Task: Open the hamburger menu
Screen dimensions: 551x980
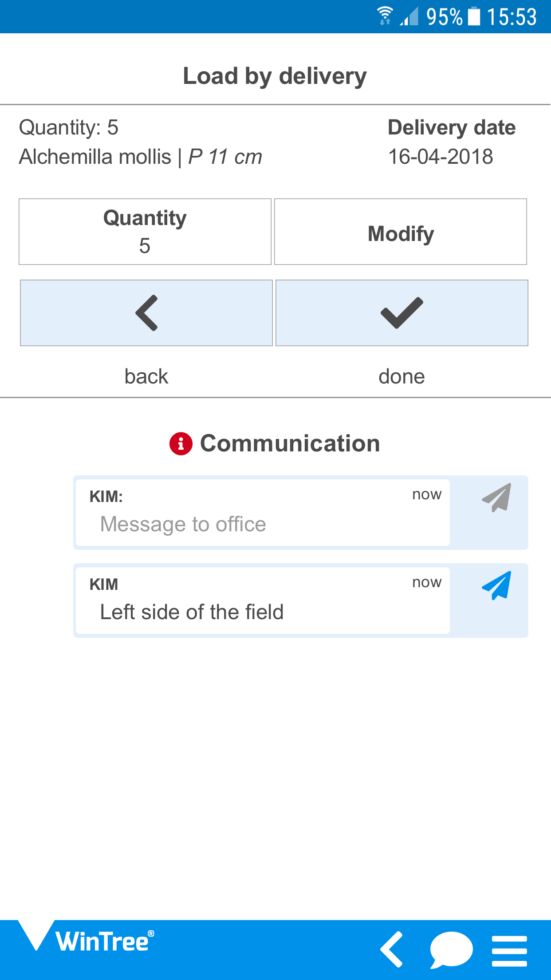Action: pyautogui.click(x=509, y=951)
